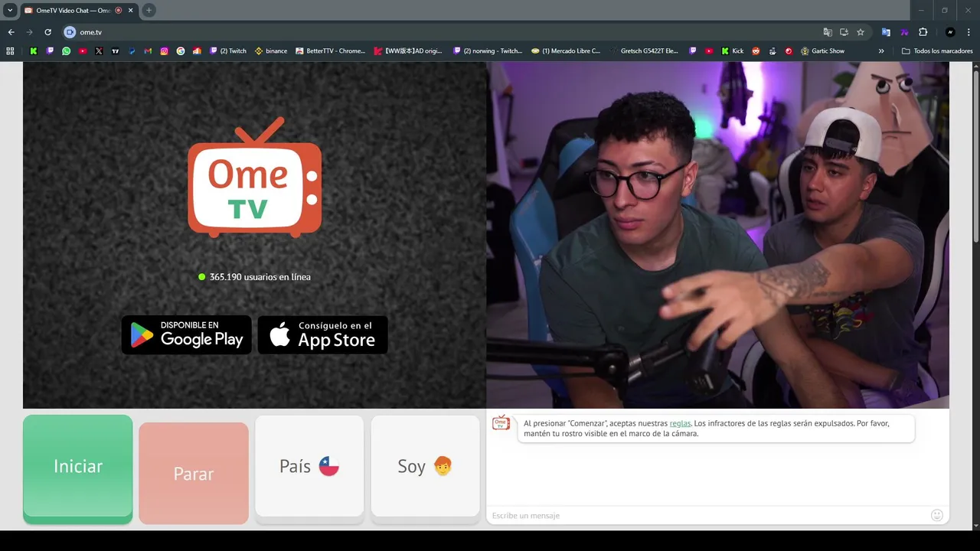980x551 pixels.
Task: Reload the OmeTV page
Action: (x=47, y=32)
